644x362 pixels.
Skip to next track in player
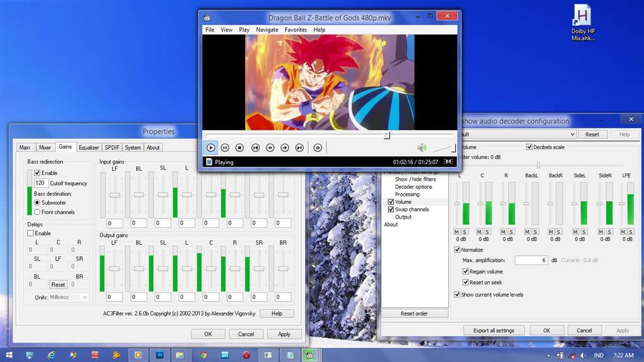coord(299,147)
